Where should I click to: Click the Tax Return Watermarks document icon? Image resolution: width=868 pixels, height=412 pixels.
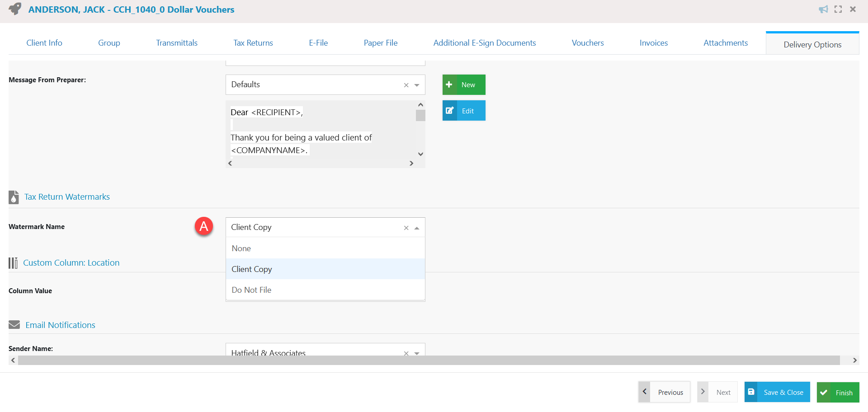point(13,197)
